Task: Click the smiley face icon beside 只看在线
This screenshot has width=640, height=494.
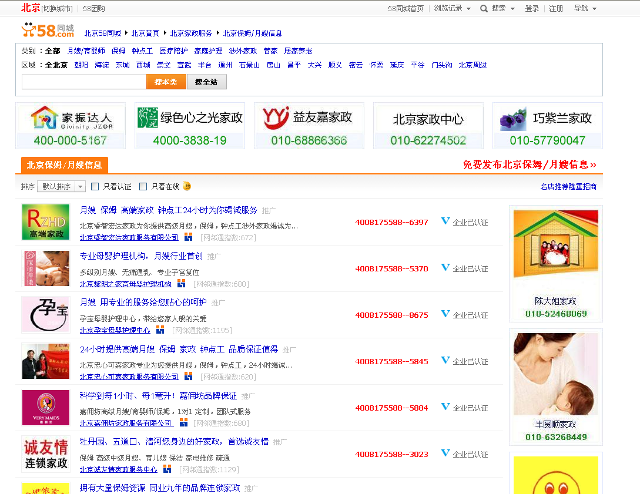Action: click(x=187, y=186)
